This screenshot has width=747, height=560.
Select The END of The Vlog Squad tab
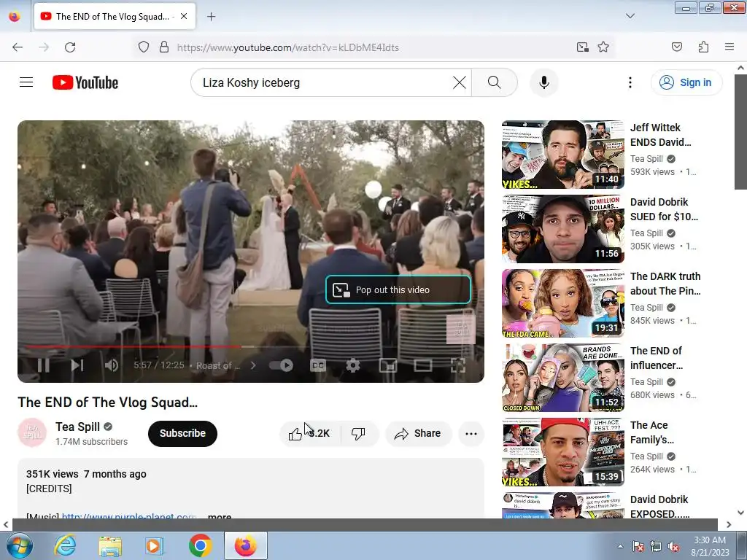coord(115,16)
